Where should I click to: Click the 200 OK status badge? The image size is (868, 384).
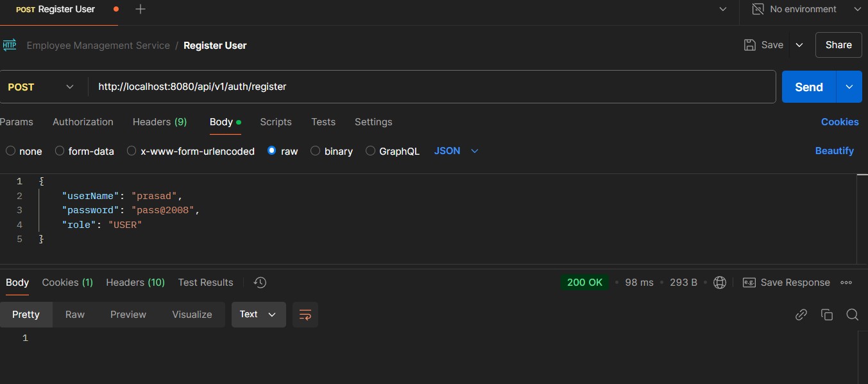pos(585,283)
